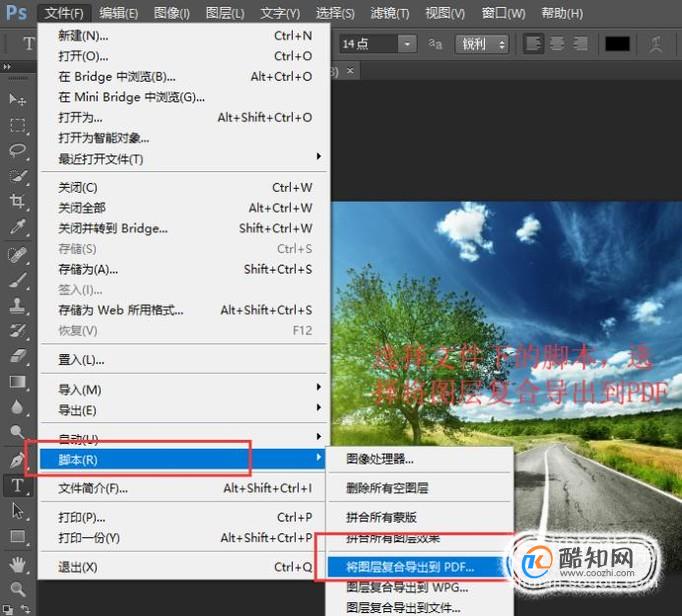Select the Rectangular Marquee tool

(17, 125)
